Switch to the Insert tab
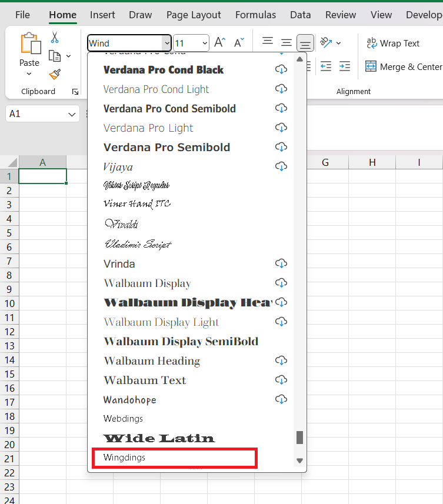Screen dimensions: 443x504 click(102, 15)
